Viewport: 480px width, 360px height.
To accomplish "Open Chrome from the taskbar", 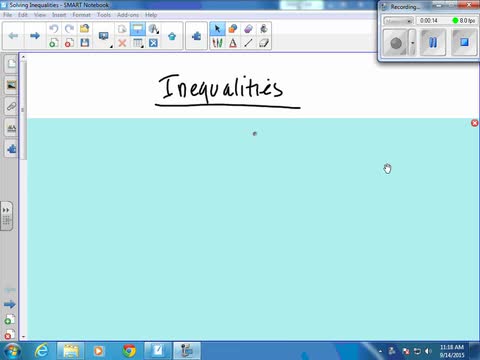I will point(129,351).
